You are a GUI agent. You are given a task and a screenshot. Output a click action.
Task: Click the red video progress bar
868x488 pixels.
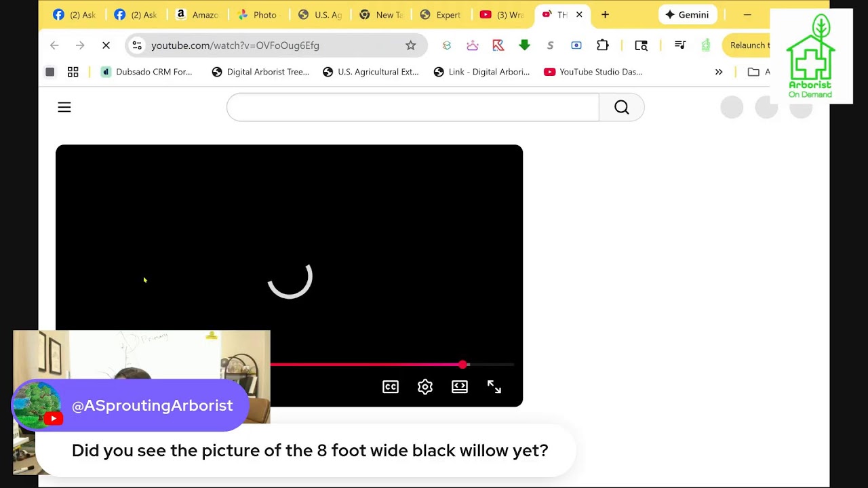click(x=366, y=365)
